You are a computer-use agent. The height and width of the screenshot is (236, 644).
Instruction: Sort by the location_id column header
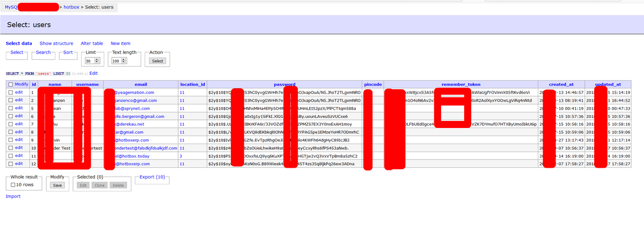(193, 84)
